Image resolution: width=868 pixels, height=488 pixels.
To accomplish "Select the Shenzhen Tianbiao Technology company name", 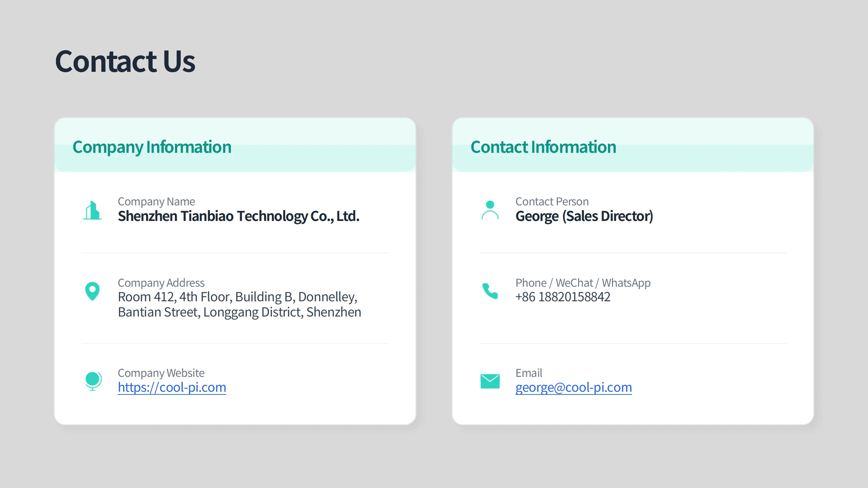I will (x=239, y=216).
